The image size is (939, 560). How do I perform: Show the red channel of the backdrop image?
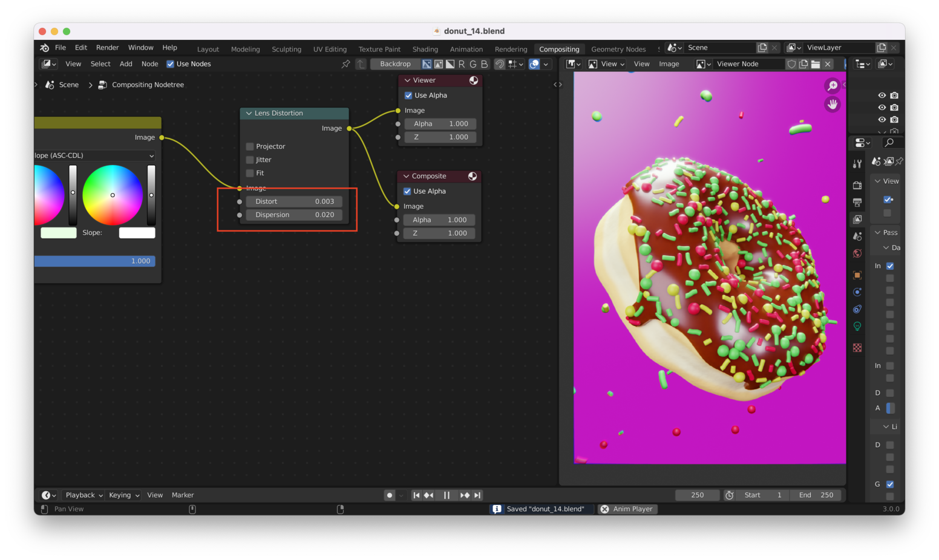point(462,63)
